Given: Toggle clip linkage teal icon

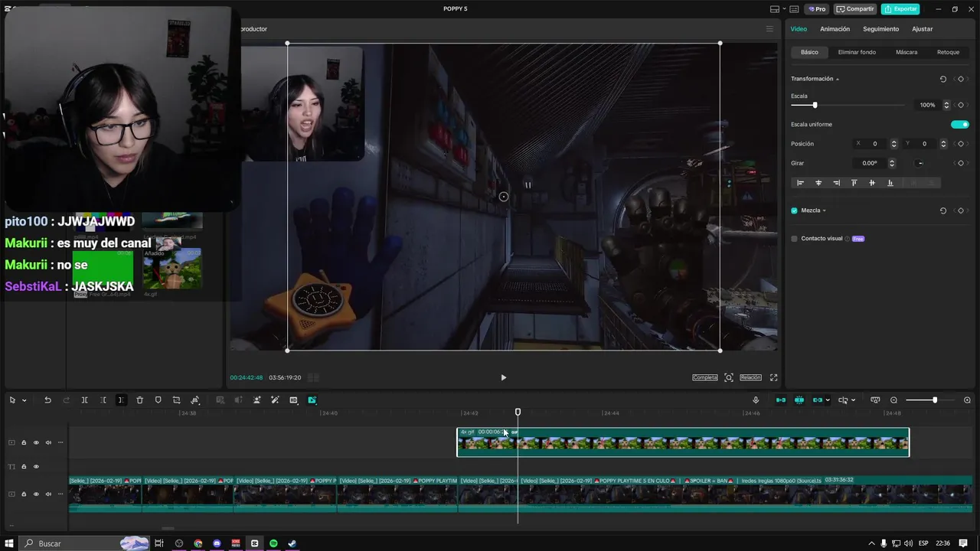Looking at the screenshot, I should point(817,400).
